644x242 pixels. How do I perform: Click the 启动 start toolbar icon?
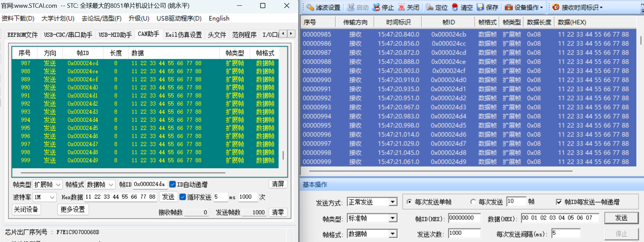[x=358, y=7]
